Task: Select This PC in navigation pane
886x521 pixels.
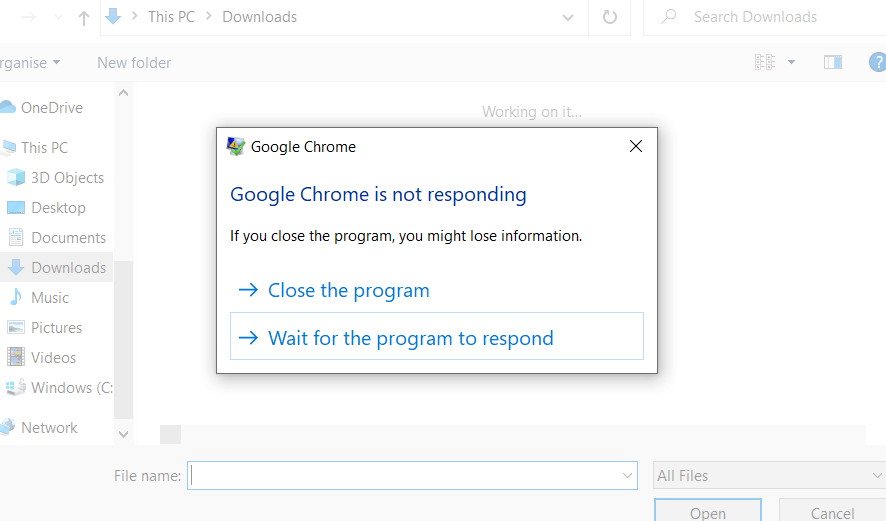Action: [44, 147]
